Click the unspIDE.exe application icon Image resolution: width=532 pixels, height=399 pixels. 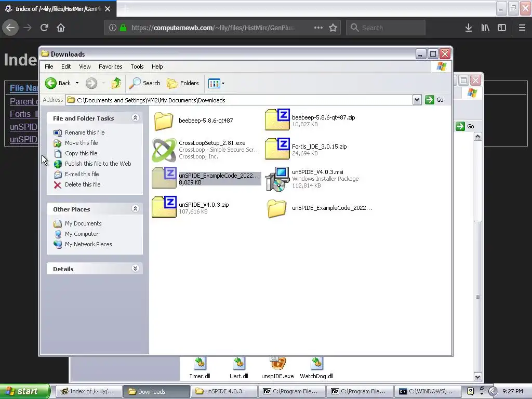pos(278,363)
